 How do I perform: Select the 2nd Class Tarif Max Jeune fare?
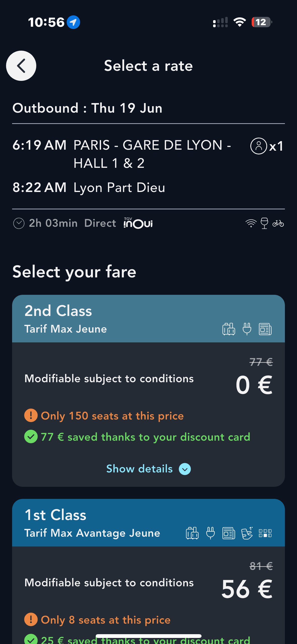(x=149, y=378)
